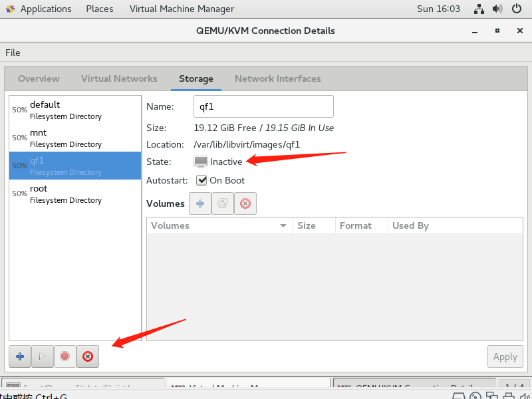Refresh the volume list

click(x=223, y=203)
